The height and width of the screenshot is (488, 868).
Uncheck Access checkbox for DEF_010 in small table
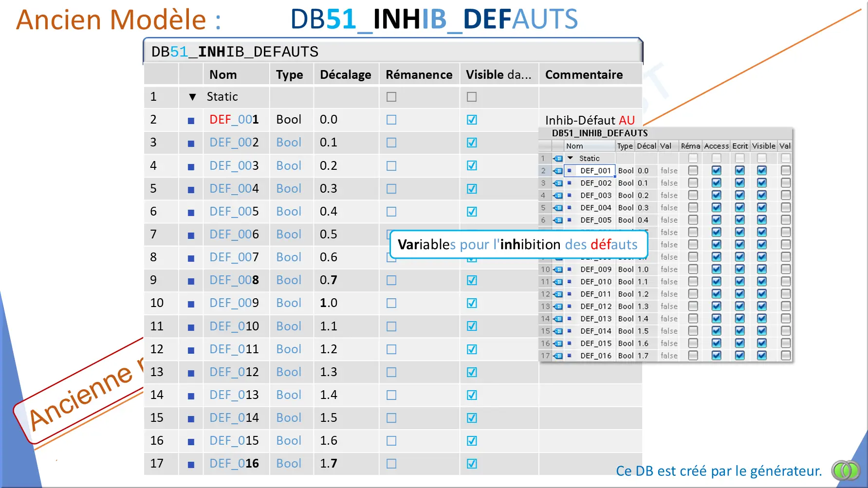pos(716,281)
